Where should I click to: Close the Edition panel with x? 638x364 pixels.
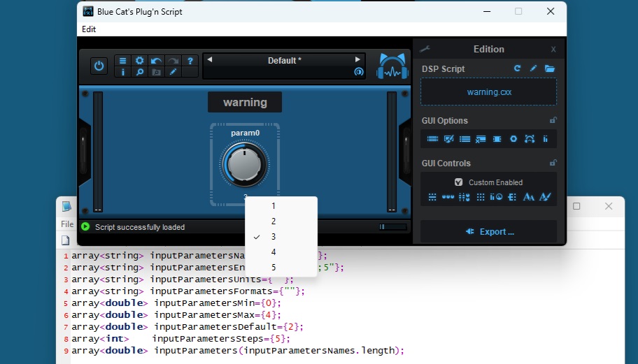[553, 50]
